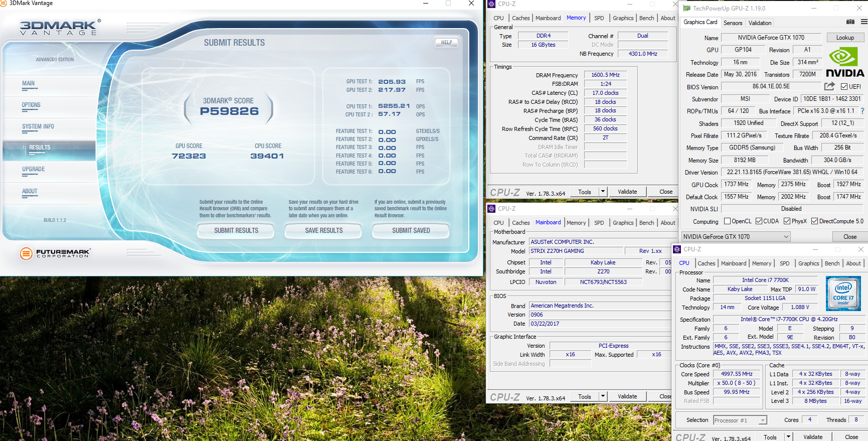Click Tools button in CPU-Z CPU window
The height and width of the screenshot is (441, 868).
pos(770,437)
